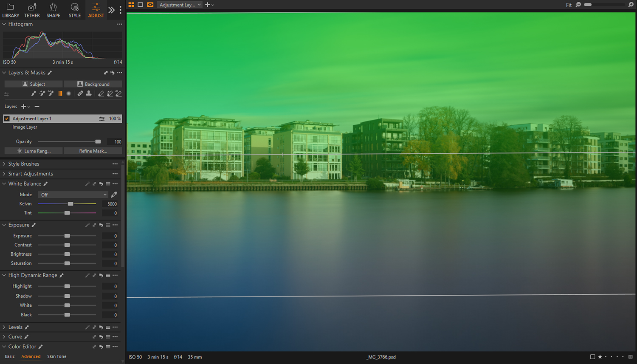
Task: Select the Erase Mask tool
Action: coord(101,93)
